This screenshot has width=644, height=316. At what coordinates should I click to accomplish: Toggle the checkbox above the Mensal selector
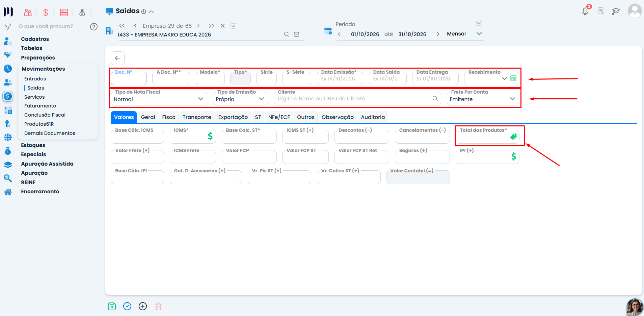479,23
